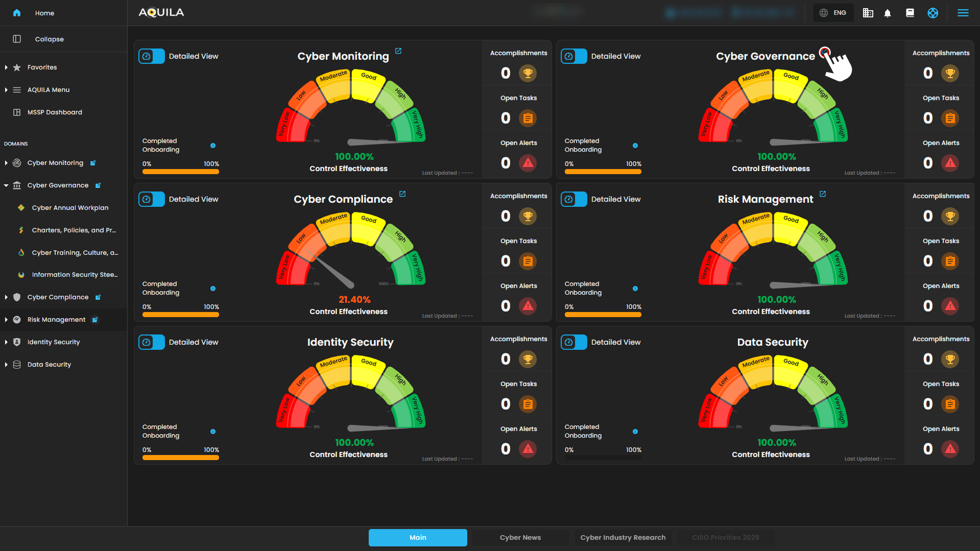Open MSSP Dashboard from sidebar
The width and height of the screenshot is (980, 551).
pyautogui.click(x=55, y=112)
